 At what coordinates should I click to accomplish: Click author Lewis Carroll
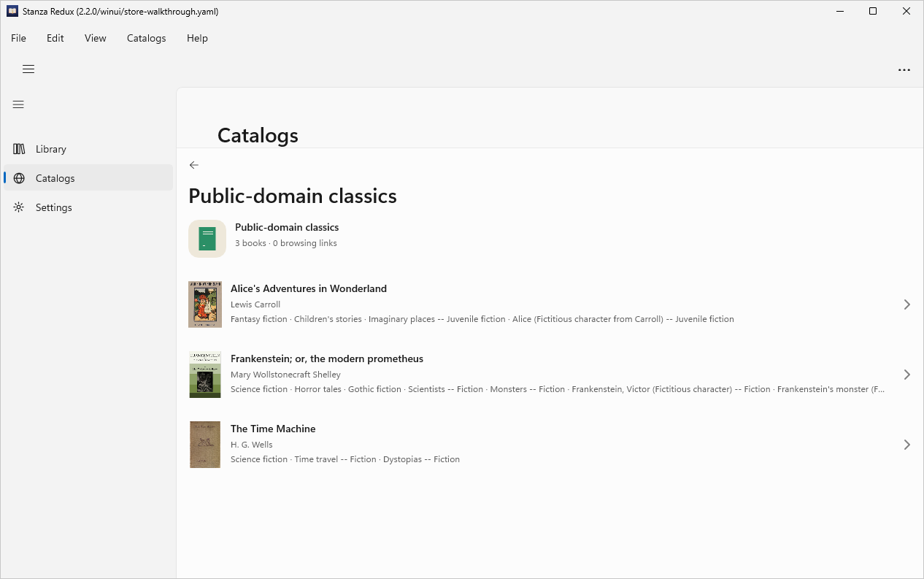coord(255,304)
